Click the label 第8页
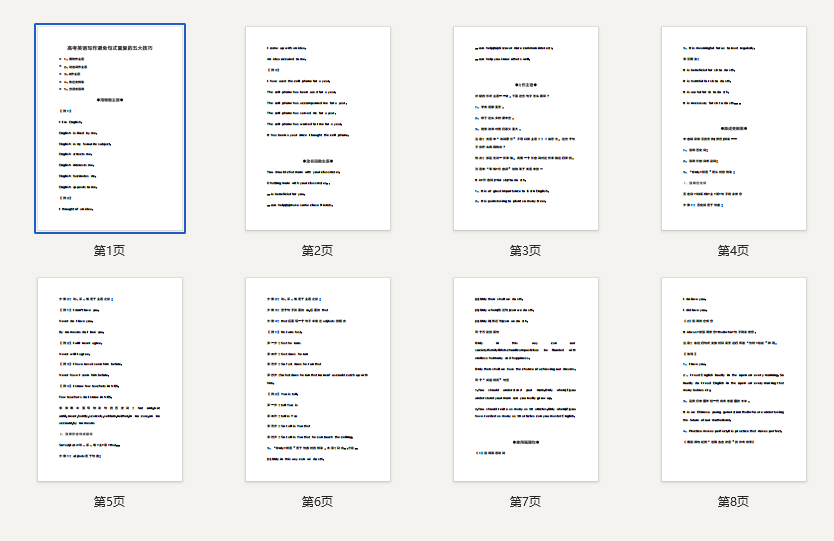The width and height of the screenshot is (834, 541). (733, 502)
